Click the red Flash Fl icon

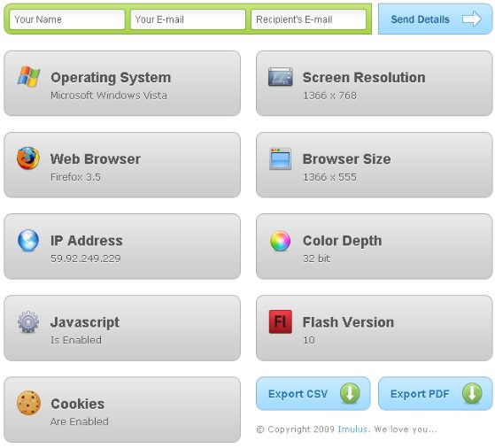pyautogui.click(x=281, y=321)
